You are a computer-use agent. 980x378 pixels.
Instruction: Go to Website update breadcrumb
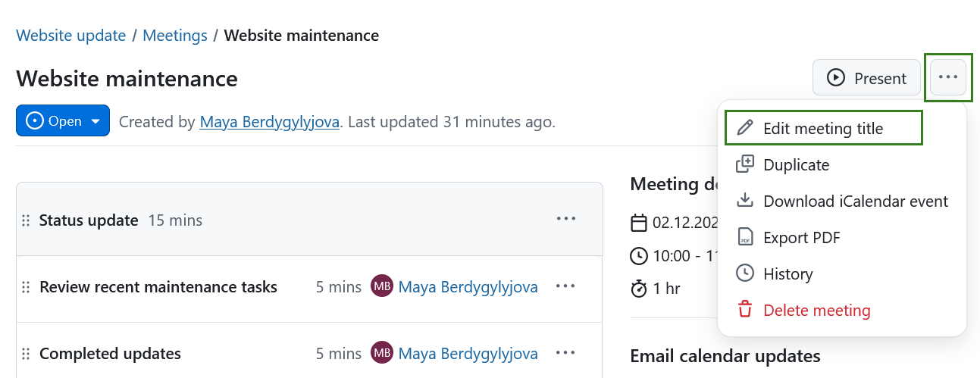pyautogui.click(x=71, y=35)
